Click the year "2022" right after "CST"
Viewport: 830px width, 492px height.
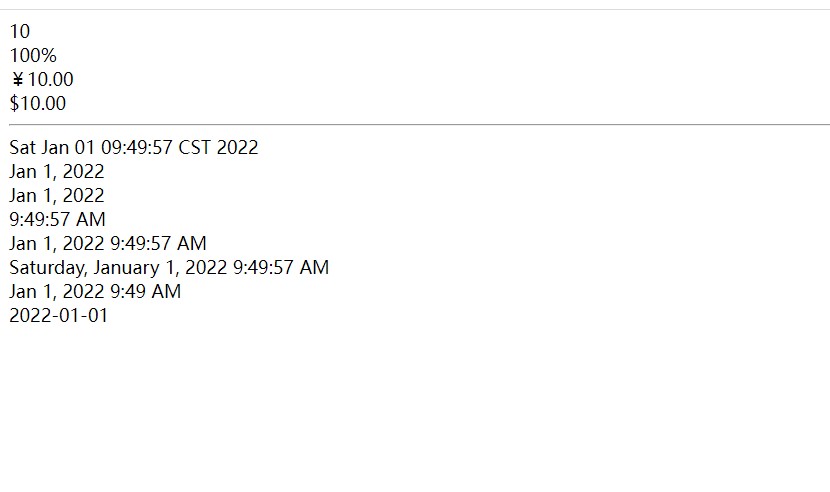point(237,147)
